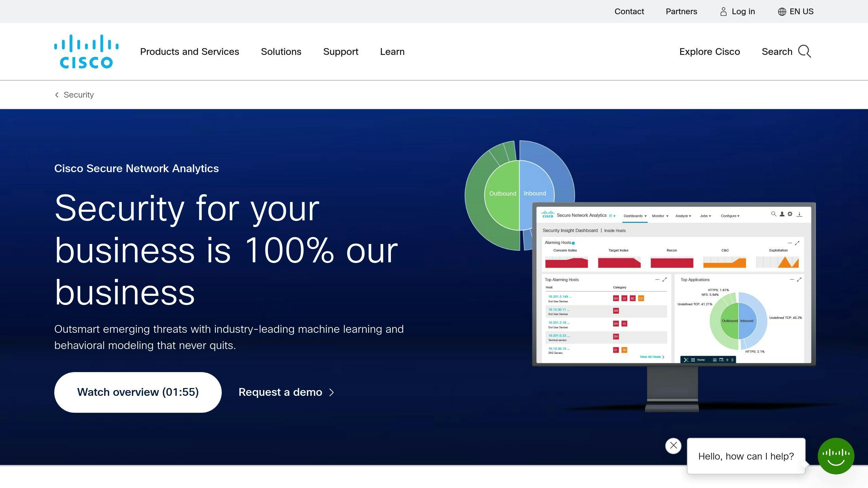Open the Search icon
This screenshot has width=868, height=488.
point(805,51)
